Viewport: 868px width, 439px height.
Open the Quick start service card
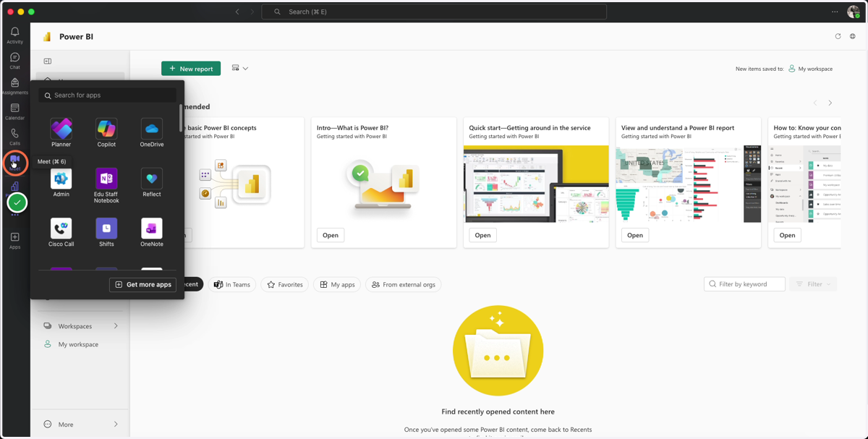point(482,235)
